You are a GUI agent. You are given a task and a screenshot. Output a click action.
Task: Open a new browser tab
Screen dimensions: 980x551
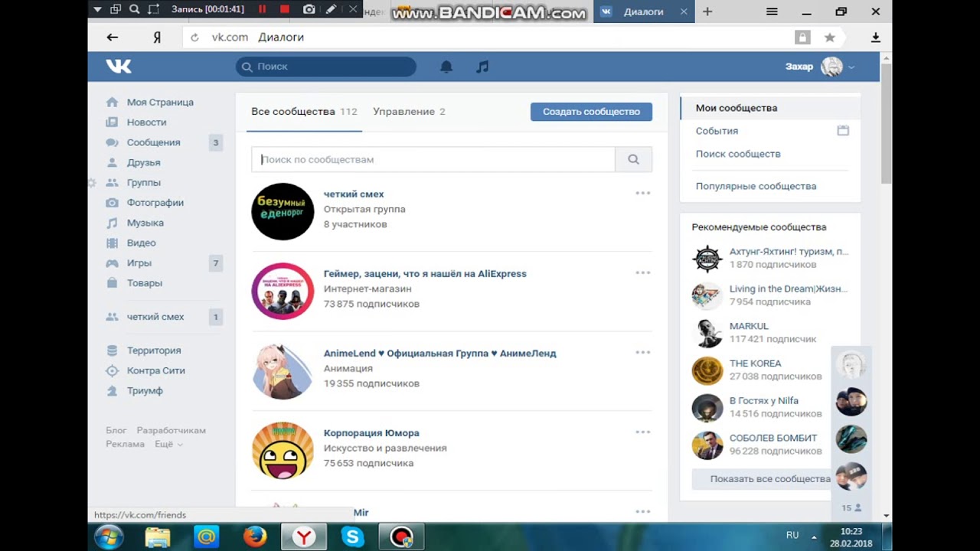click(x=707, y=11)
